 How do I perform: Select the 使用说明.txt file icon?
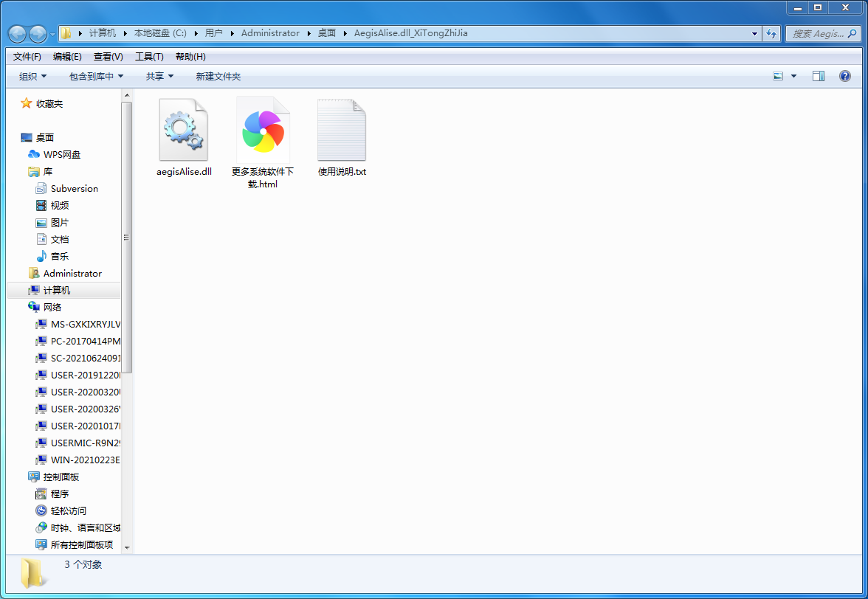click(x=342, y=131)
